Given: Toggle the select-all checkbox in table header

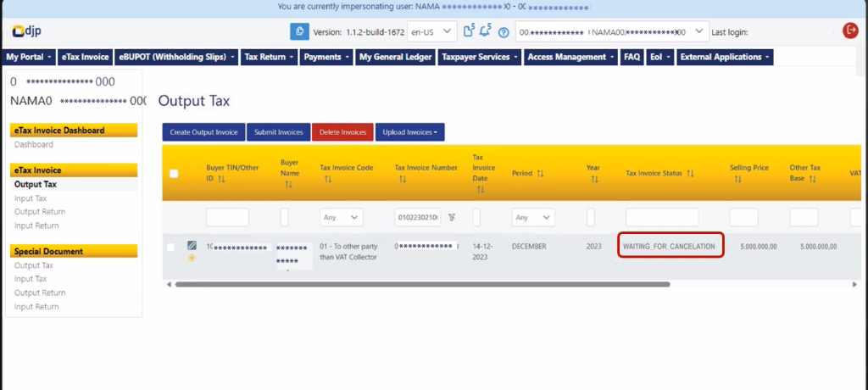Looking at the screenshot, I should (x=174, y=173).
